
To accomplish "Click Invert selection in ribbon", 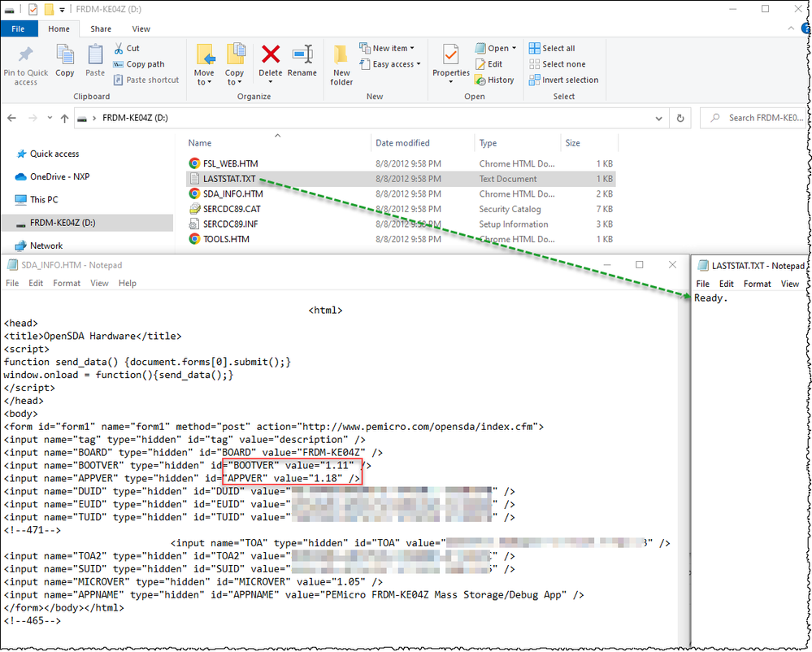I will coord(563,80).
